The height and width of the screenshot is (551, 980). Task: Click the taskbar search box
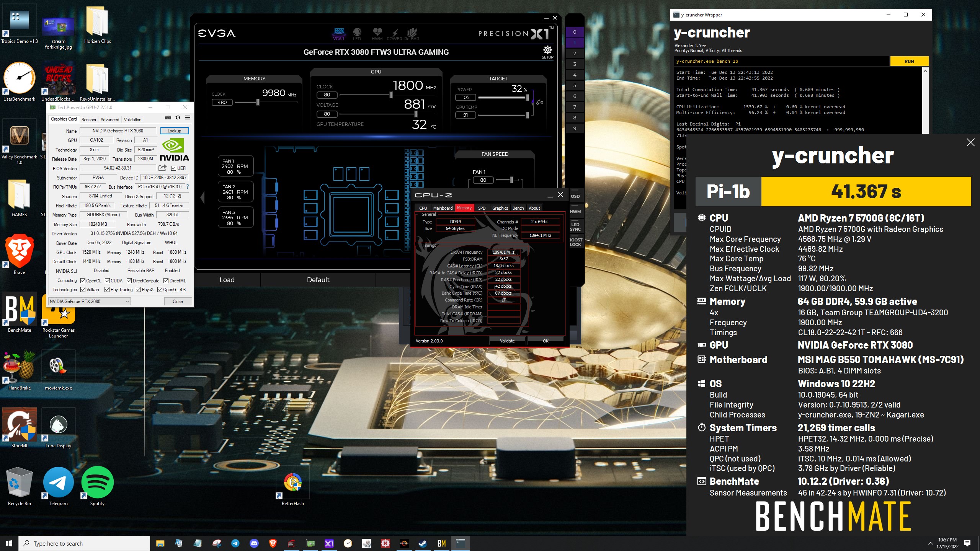pos(84,543)
